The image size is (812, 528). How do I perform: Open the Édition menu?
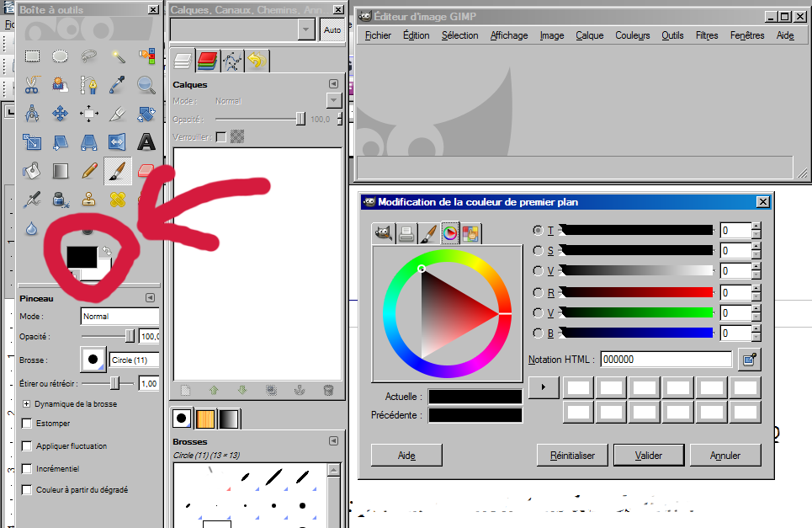pos(417,35)
